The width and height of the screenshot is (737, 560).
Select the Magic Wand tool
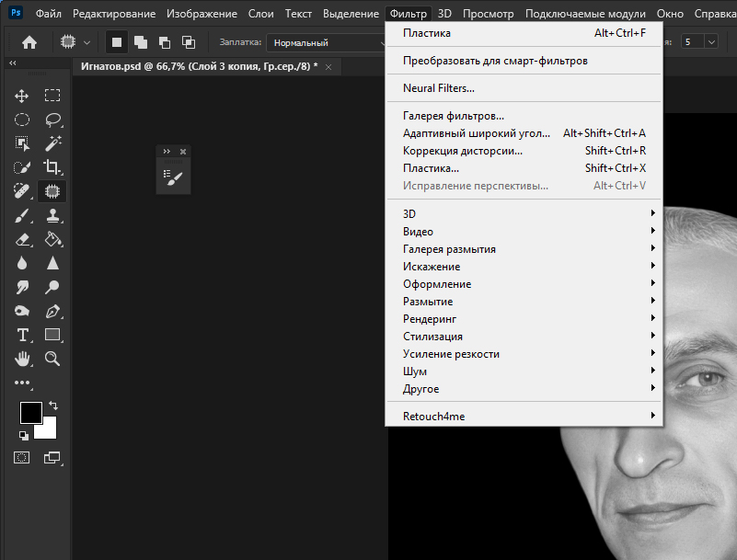pyautogui.click(x=52, y=143)
